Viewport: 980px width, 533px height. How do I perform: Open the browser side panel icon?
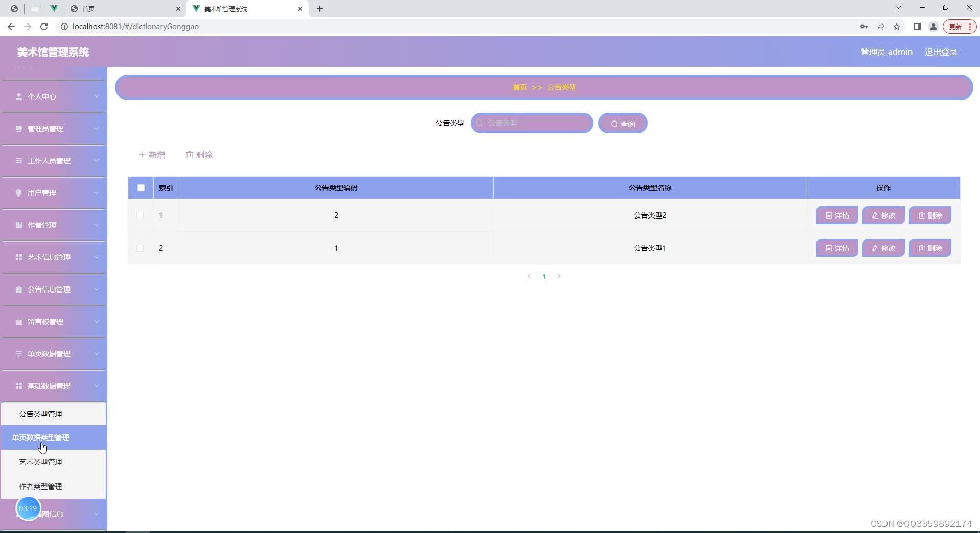917,27
